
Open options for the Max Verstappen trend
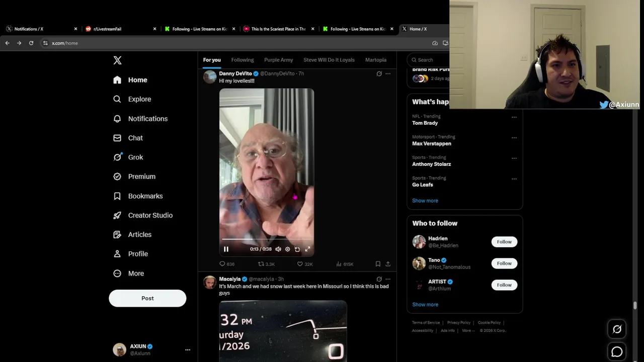pos(514,138)
